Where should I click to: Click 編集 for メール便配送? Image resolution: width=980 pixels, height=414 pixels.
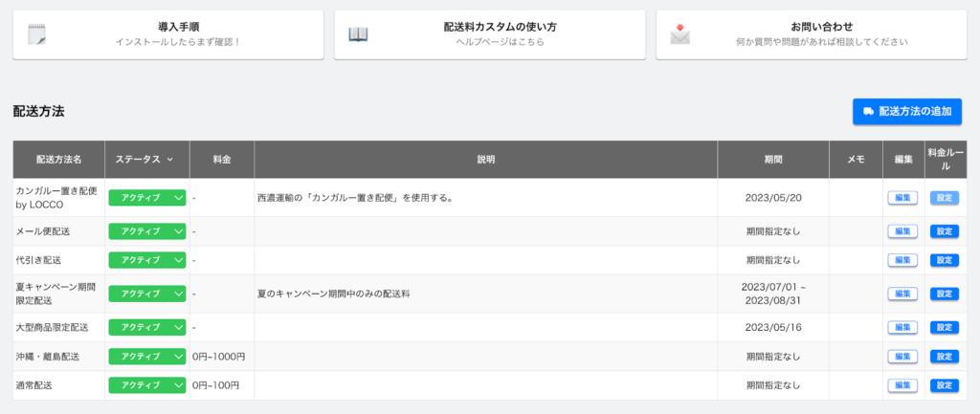click(x=902, y=231)
